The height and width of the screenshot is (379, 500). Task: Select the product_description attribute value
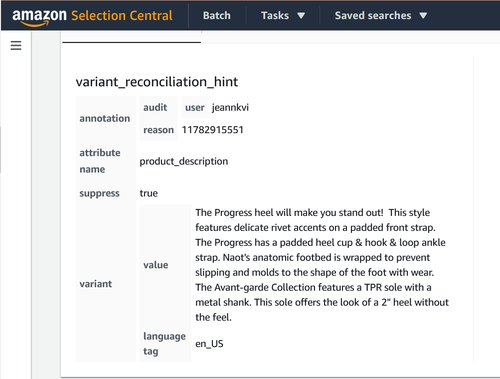point(184,161)
